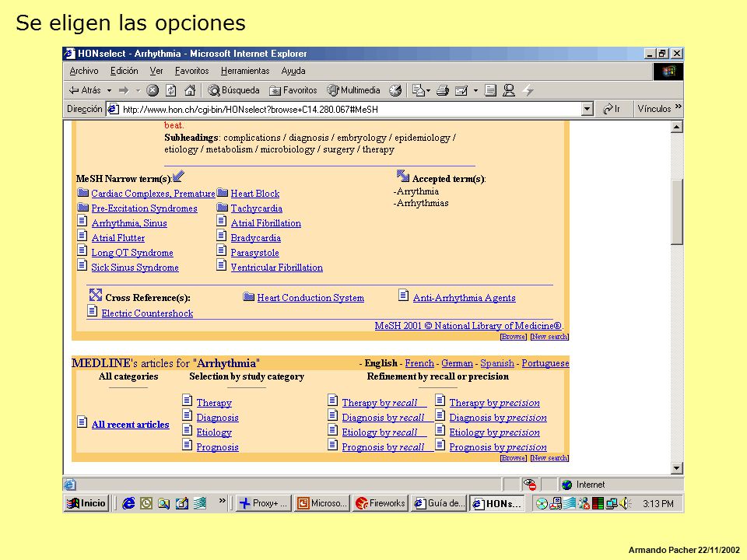The height and width of the screenshot is (560, 747).
Task: Click the Forward arrow in the toolbar
Action: (x=124, y=90)
